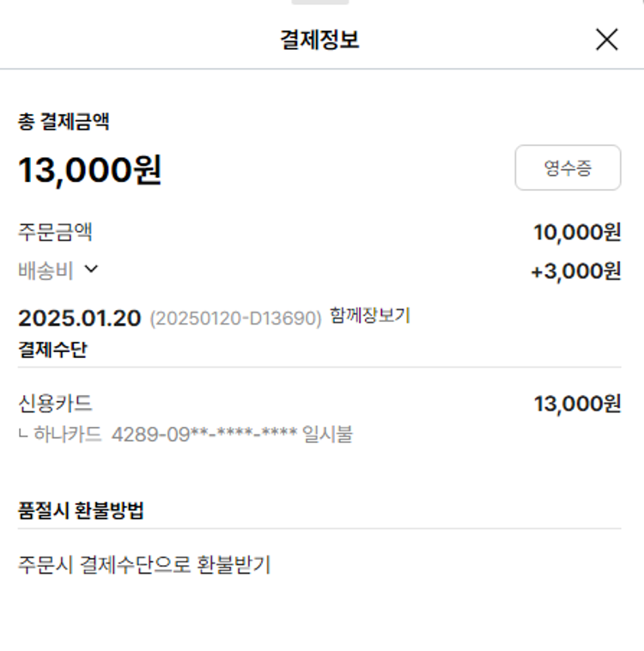Expand the 배송비 chevron arrow
The width and height of the screenshot is (644, 651).
point(92,270)
